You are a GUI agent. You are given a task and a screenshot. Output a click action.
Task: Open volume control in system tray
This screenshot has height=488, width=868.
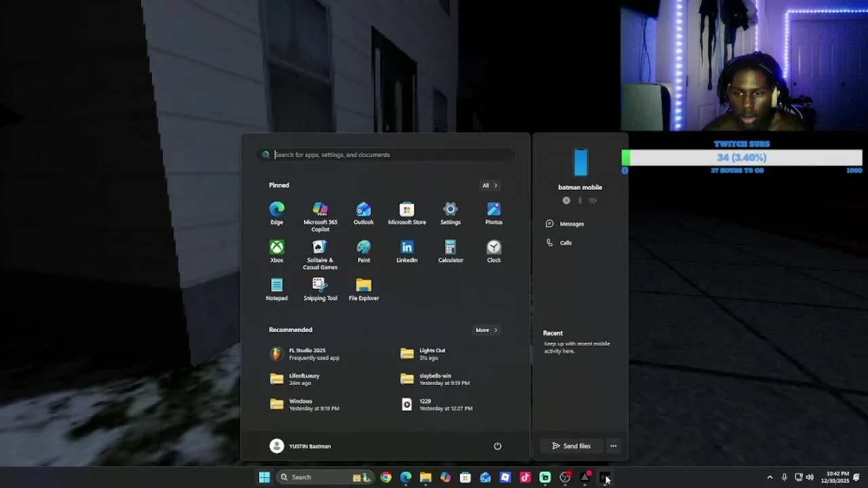810,477
